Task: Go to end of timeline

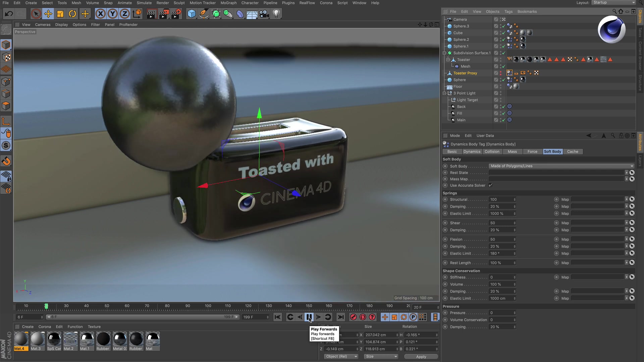Action: point(340,317)
